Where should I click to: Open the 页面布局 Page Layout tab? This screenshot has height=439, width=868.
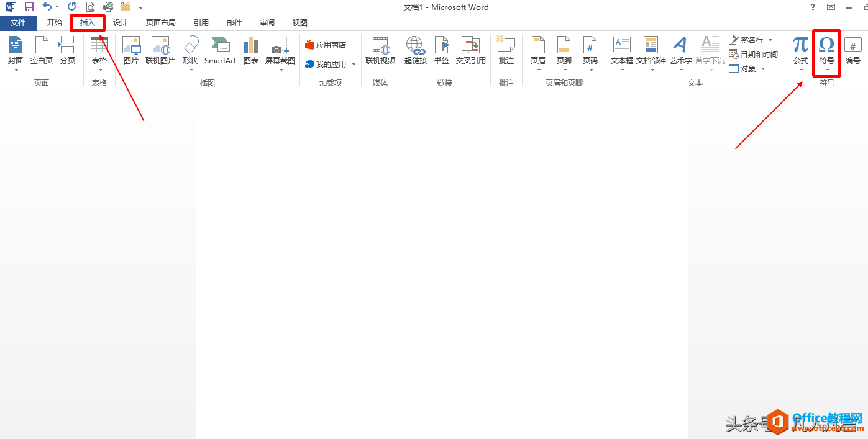point(161,23)
